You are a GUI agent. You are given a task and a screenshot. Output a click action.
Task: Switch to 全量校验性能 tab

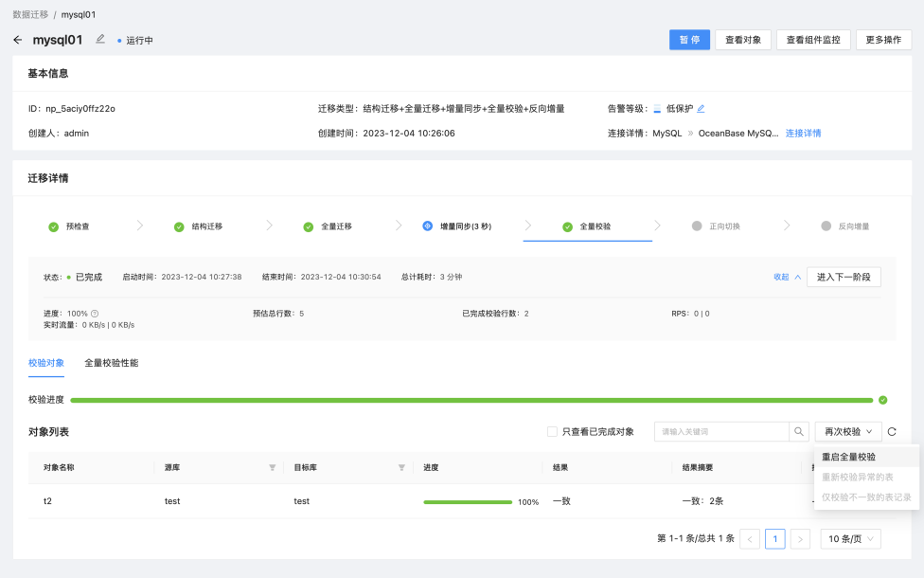coord(112,363)
